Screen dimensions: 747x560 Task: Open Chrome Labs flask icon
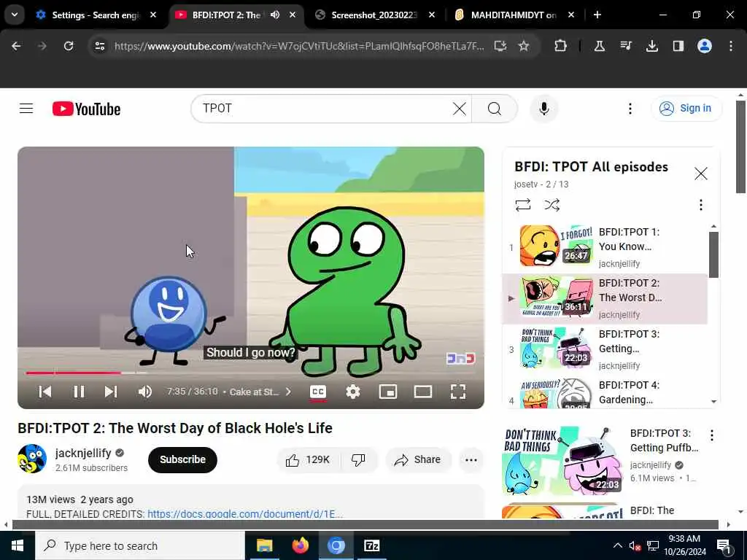point(600,46)
